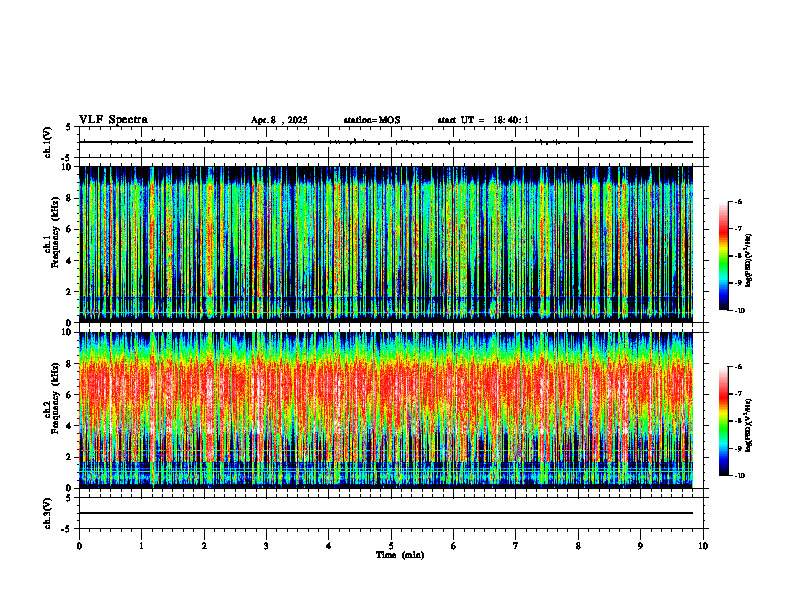The image size is (792, 612).
Task: Click the "6" kHz tick on ch.2 frequency axis
Action: click(x=70, y=395)
